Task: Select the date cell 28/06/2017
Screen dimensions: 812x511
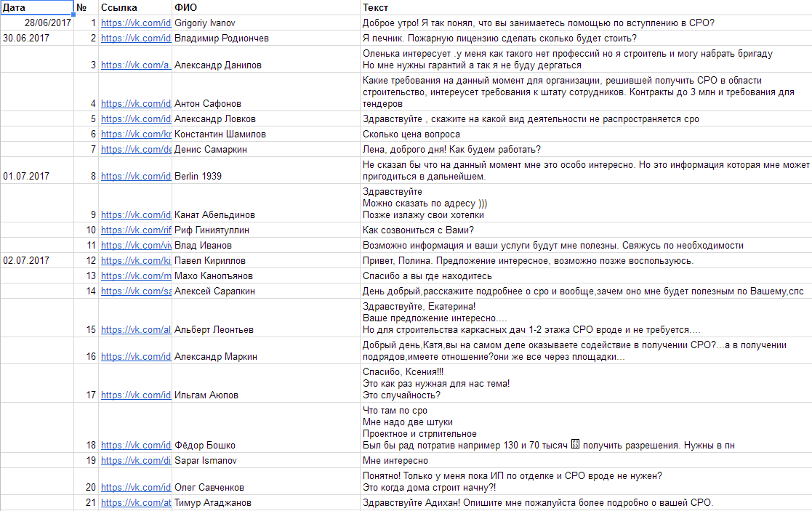Action: tap(37, 23)
